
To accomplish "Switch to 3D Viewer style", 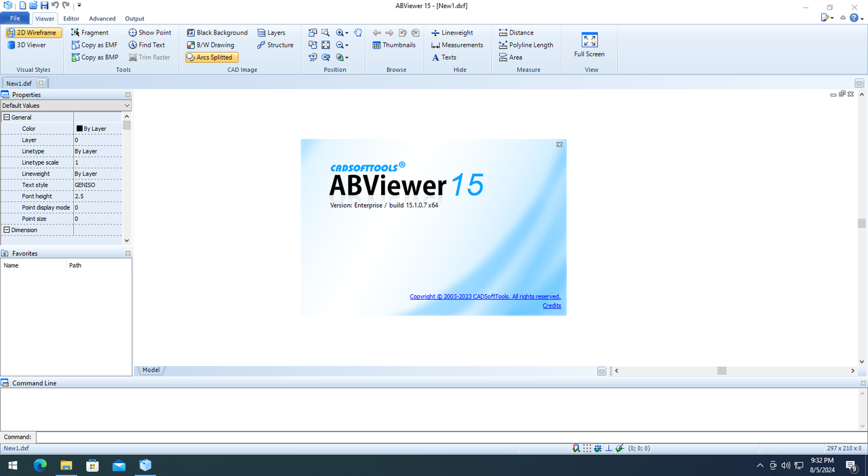I will coord(26,45).
